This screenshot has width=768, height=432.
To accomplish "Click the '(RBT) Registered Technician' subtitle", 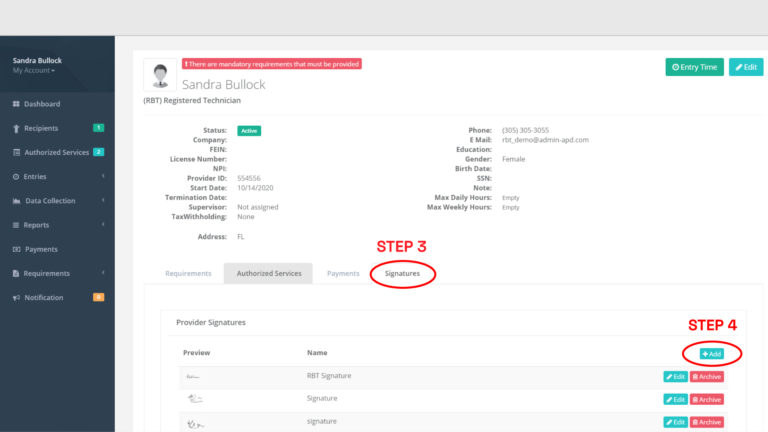I will click(x=192, y=100).
